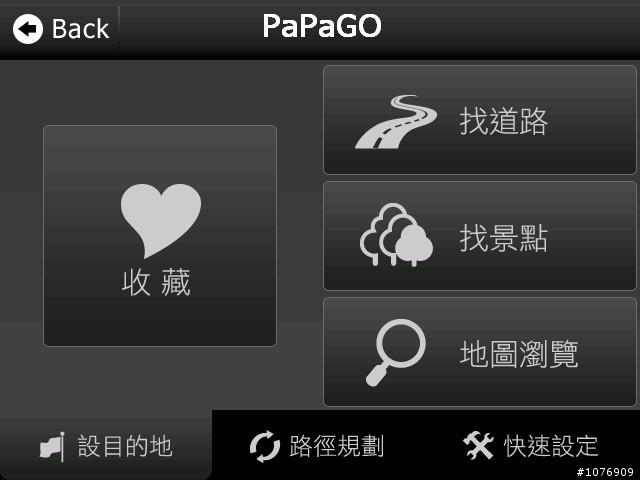Click the Back text label

pyautogui.click(x=81, y=29)
